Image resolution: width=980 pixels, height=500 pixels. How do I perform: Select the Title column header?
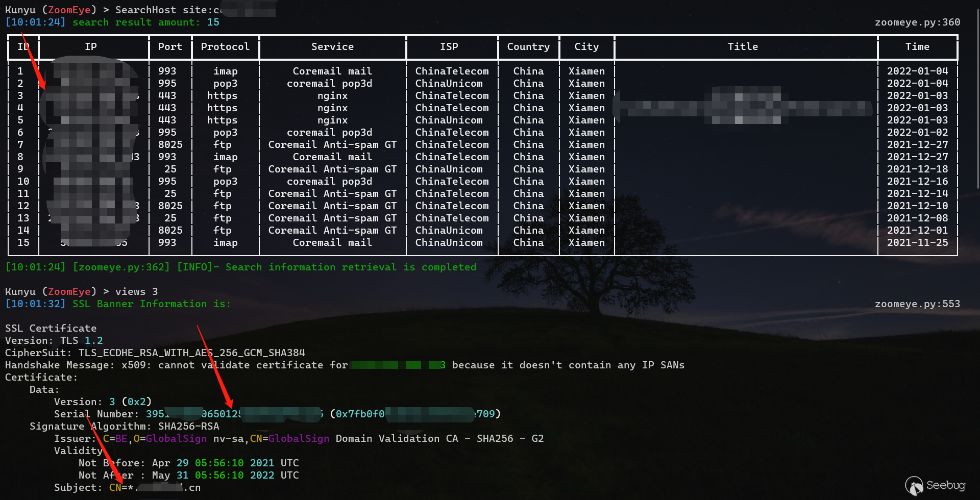click(x=743, y=47)
